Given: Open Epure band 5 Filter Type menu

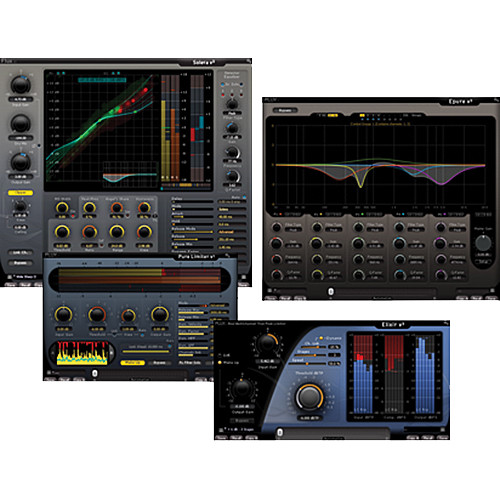Looking at the screenshot, I should point(457,230).
